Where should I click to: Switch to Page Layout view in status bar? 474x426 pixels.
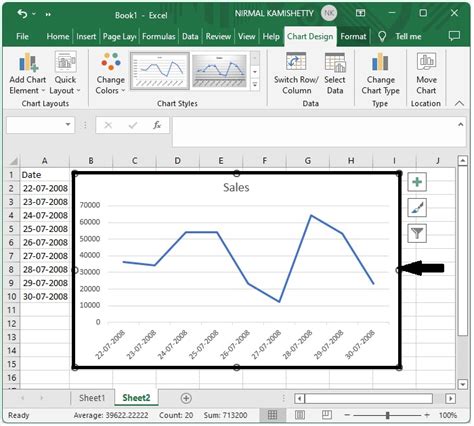pyautogui.click(x=300, y=415)
